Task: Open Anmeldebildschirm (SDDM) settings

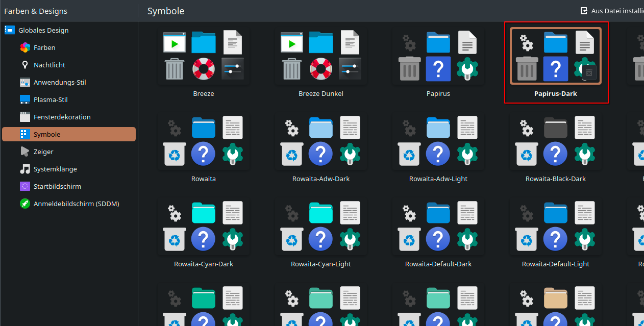Action: (x=69, y=204)
